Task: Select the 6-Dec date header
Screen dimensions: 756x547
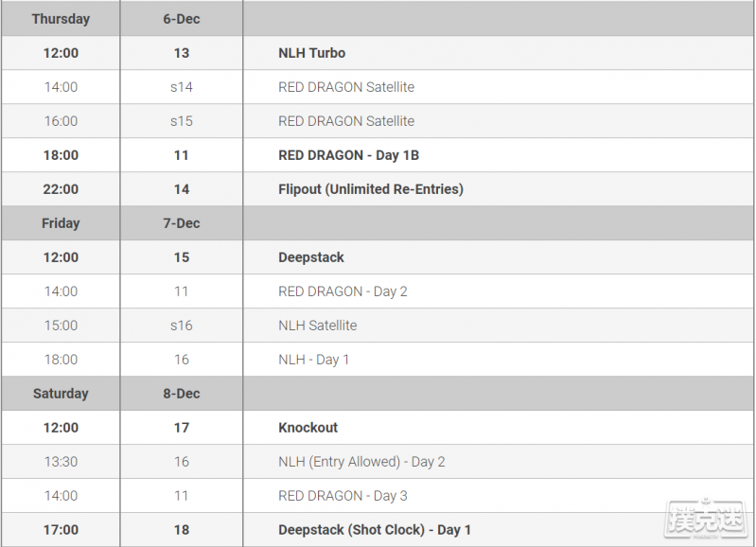Action: (x=182, y=19)
